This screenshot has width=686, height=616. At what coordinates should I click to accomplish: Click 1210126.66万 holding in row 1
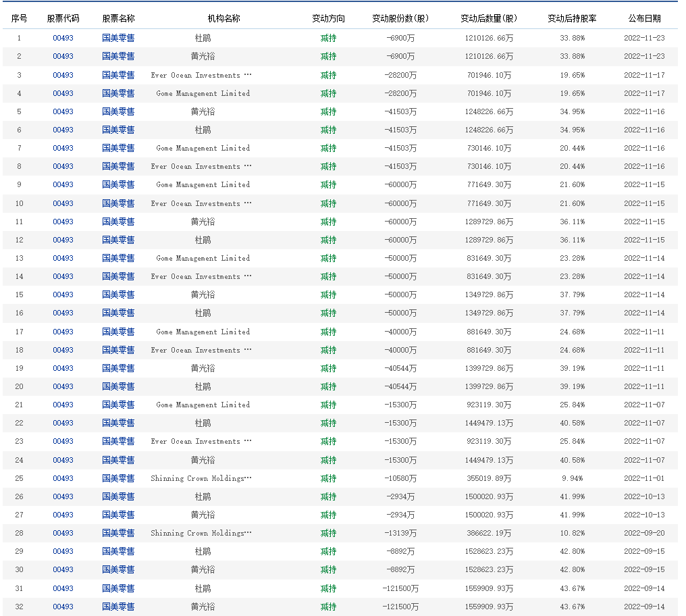pos(489,38)
